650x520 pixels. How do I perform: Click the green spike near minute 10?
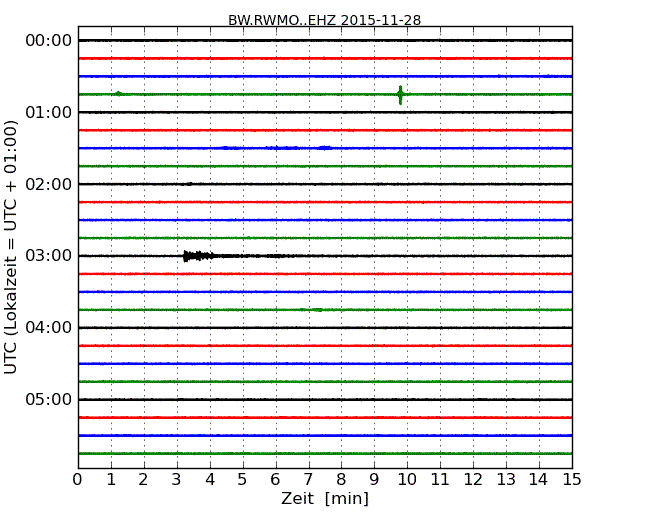400,95
